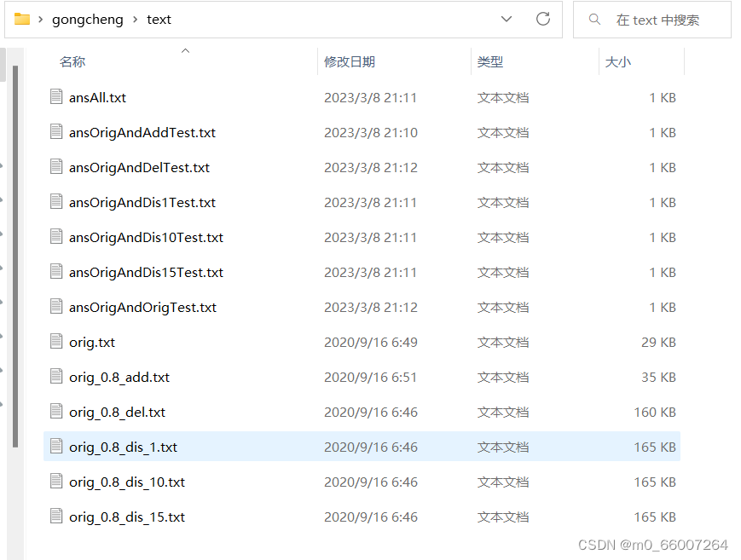
Task: Select file name orig_0.8_add.txt
Action: pos(119,378)
